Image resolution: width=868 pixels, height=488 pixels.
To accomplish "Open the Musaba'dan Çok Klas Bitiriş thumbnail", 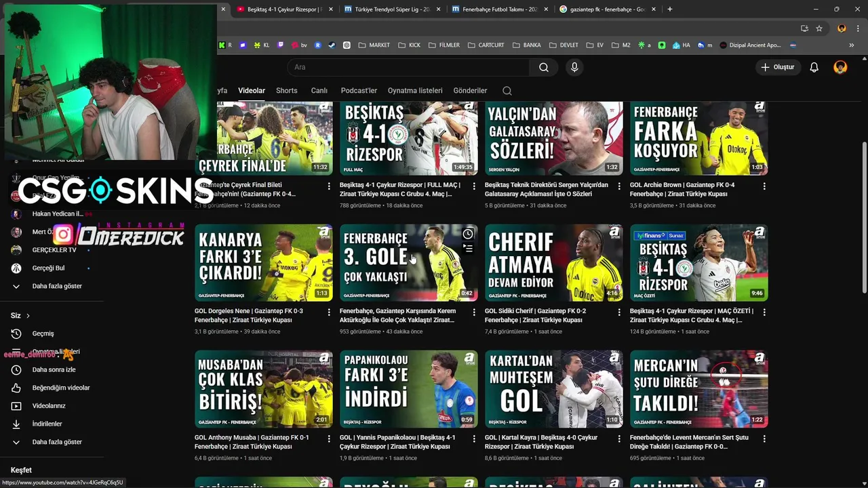I will [264, 388].
